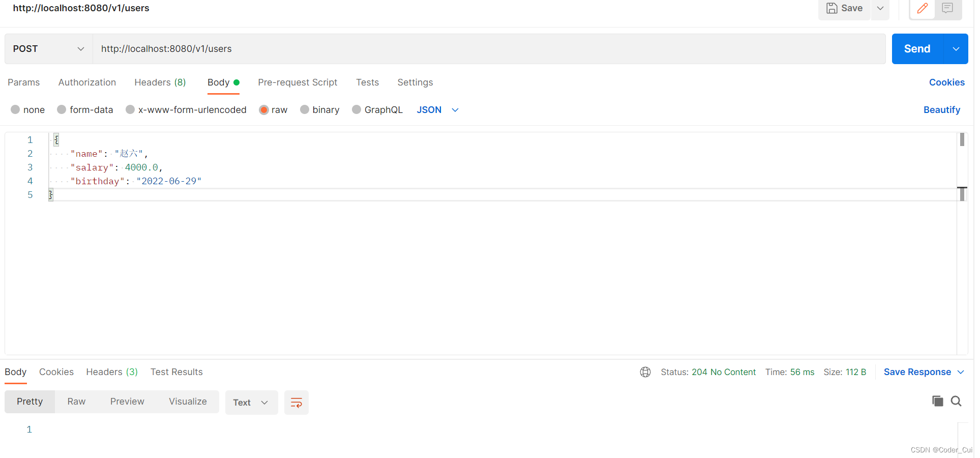Click the Save Response link
980x458 pixels.
[x=917, y=372]
